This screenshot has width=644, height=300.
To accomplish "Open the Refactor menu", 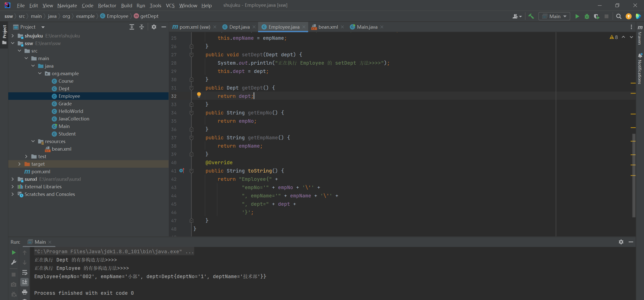I will (107, 5).
